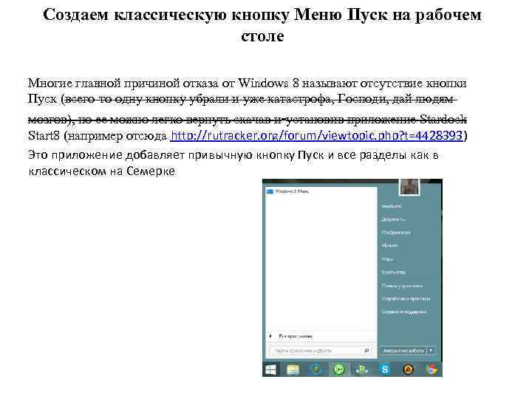Image resolution: width=532 pixels, height=399 pixels.
Task: Open File Explorer folder icon in taskbar
Action: [x=293, y=369]
